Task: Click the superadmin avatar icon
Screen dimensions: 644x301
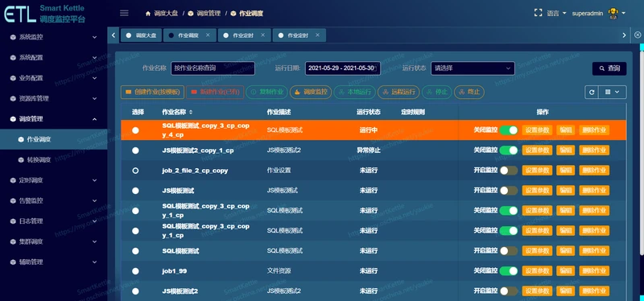Action: [x=613, y=14]
